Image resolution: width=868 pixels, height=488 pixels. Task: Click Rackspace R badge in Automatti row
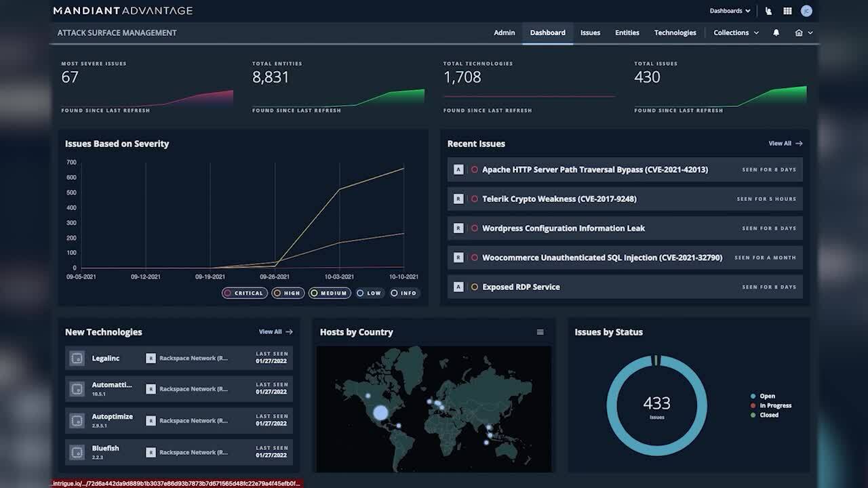tap(151, 389)
